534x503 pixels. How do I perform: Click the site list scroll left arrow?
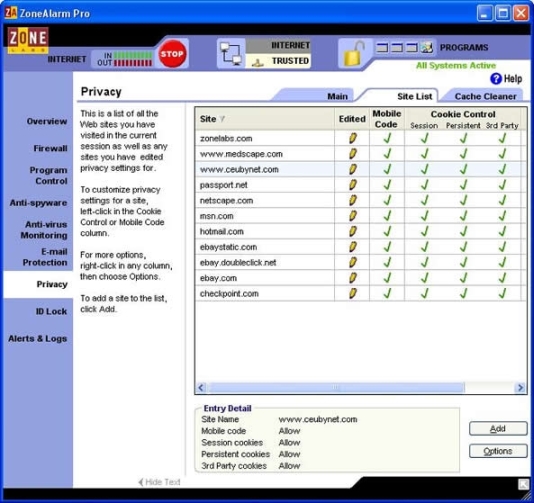[201, 387]
